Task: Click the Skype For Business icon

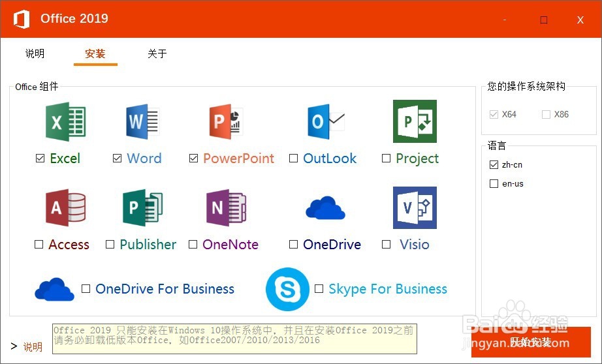Action: [x=287, y=289]
